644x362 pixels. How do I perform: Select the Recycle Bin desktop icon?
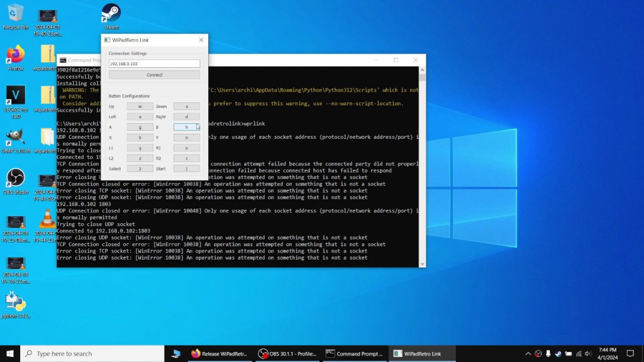point(16,15)
